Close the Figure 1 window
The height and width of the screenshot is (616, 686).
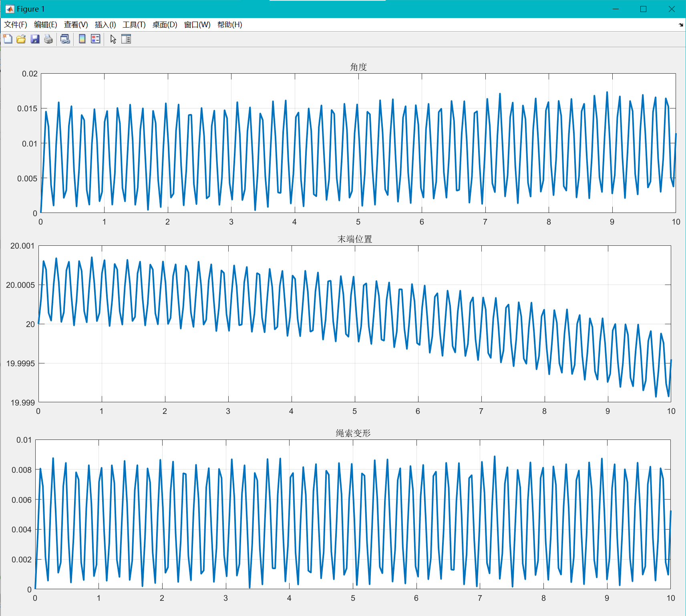pyautogui.click(x=672, y=9)
